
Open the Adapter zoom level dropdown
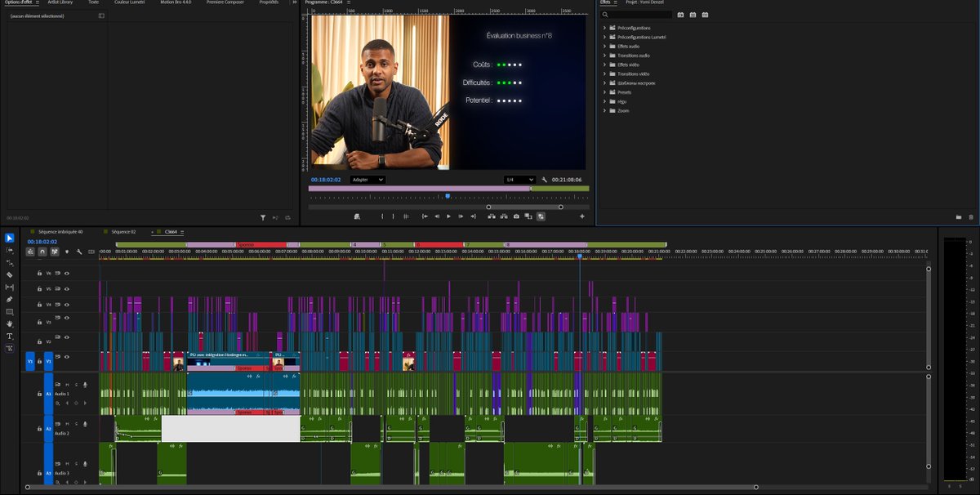[x=367, y=180]
